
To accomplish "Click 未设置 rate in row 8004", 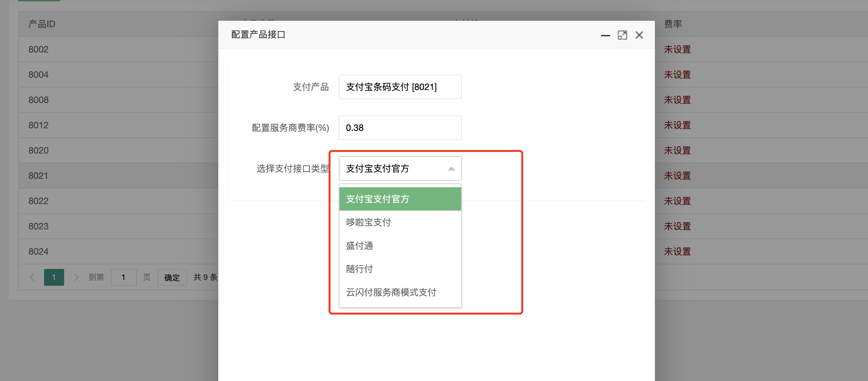I will 677,75.
